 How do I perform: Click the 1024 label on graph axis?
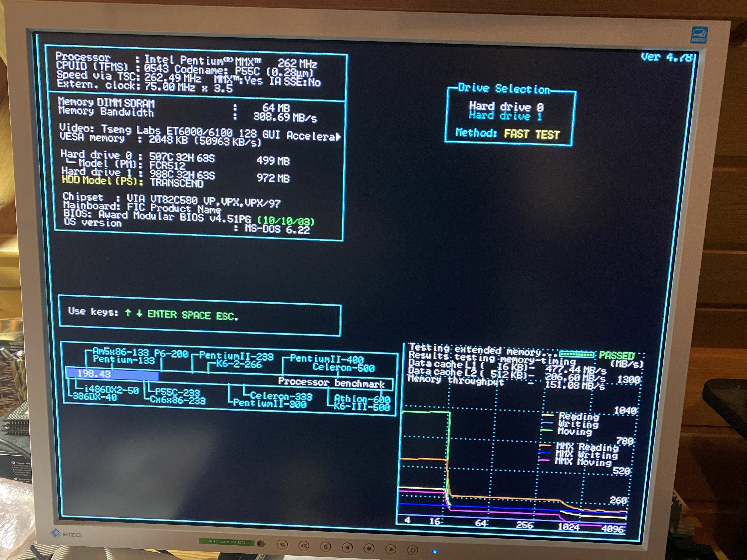pyautogui.click(x=568, y=527)
